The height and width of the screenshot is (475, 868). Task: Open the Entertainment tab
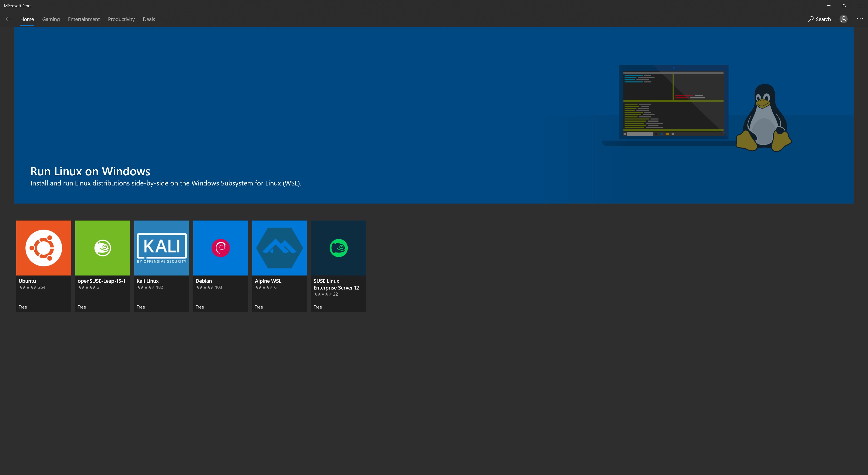(84, 19)
